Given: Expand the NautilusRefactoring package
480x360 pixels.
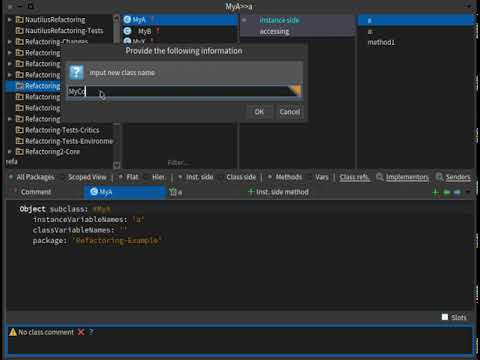Looking at the screenshot, I should pyautogui.click(x=10, y=20).
